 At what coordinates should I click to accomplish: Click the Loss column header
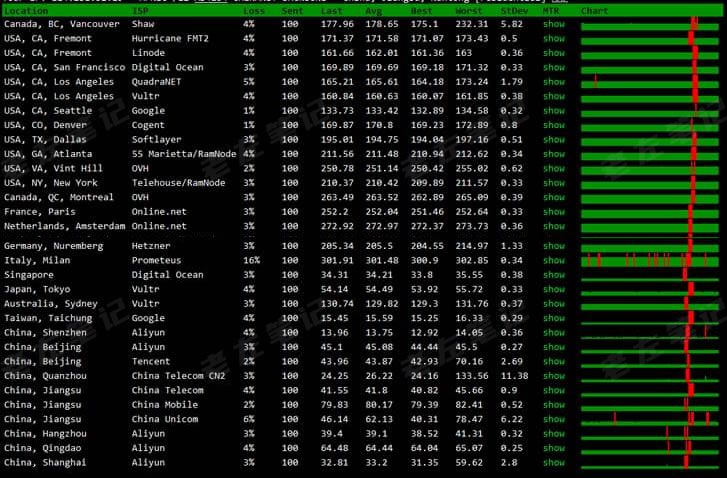coord(254,10)
